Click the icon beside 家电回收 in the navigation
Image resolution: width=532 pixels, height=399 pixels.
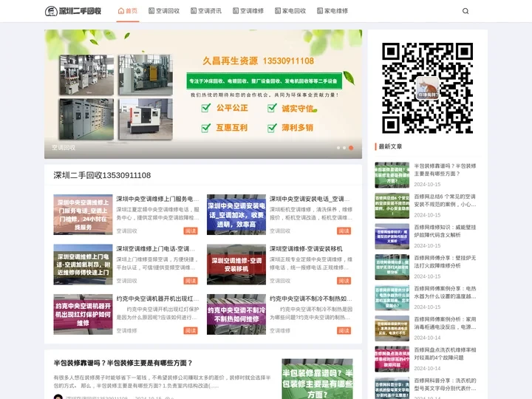(278, 11)
